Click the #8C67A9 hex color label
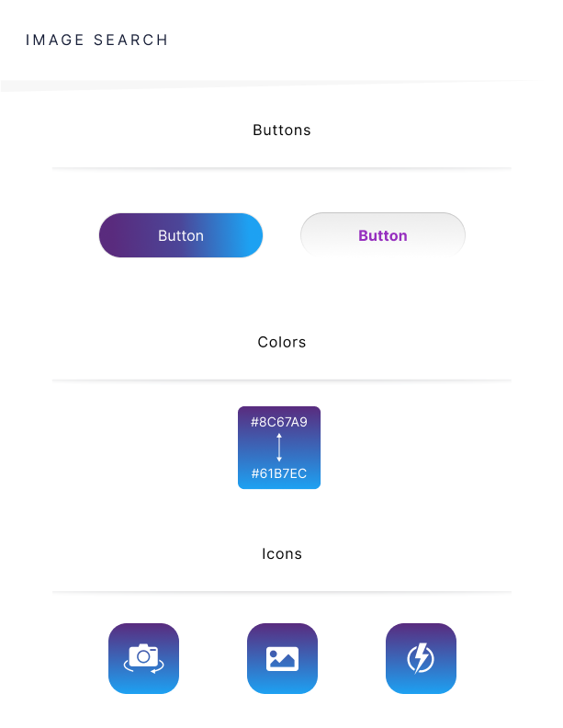Screen dimensions: 563x728 [x=279, y=422]
